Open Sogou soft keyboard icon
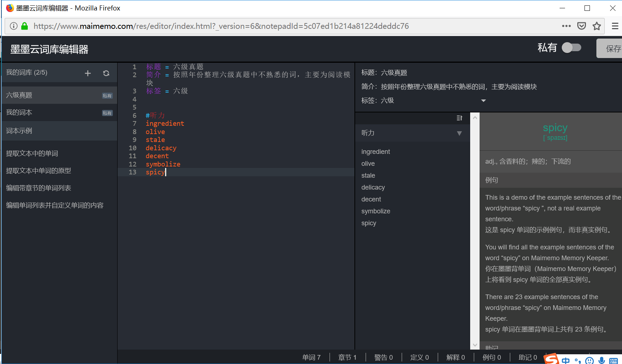The width and height of the screenshot is (622, 364). click(613, 360)
